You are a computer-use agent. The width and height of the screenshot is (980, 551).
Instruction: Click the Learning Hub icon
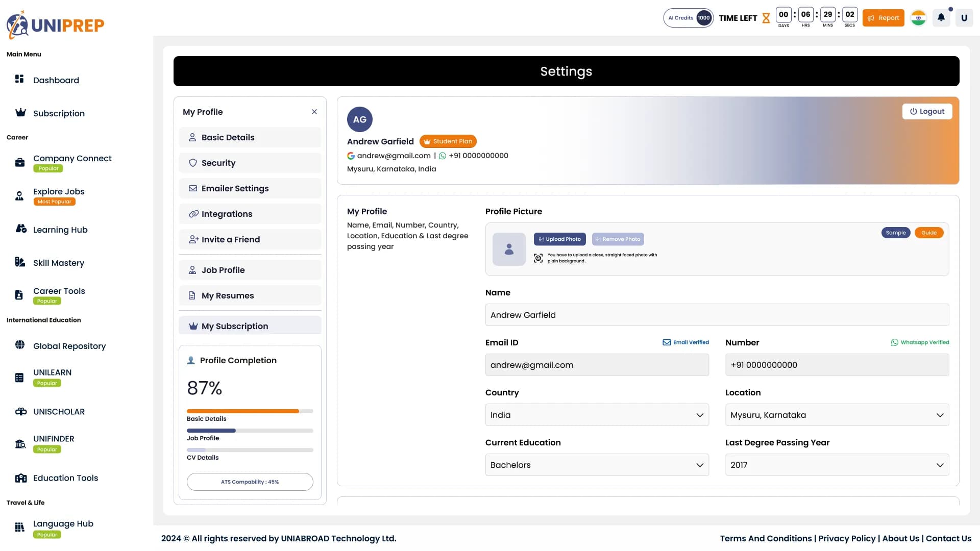click(x=21, y=229)
